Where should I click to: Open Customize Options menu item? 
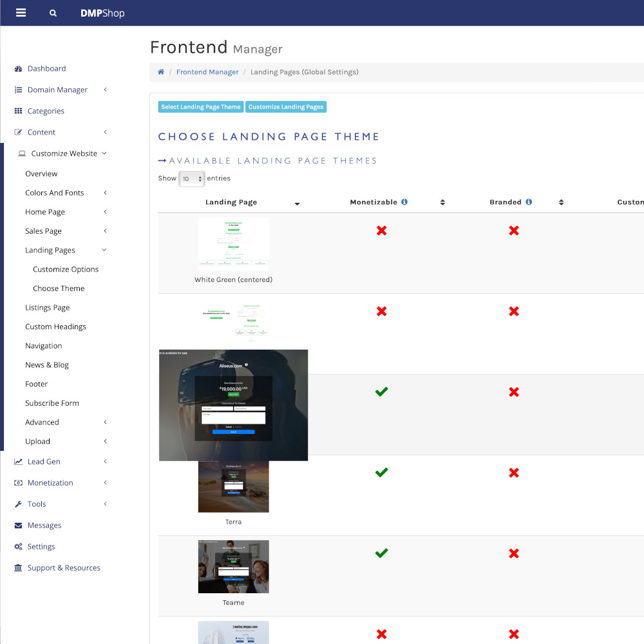coord(66,269)
